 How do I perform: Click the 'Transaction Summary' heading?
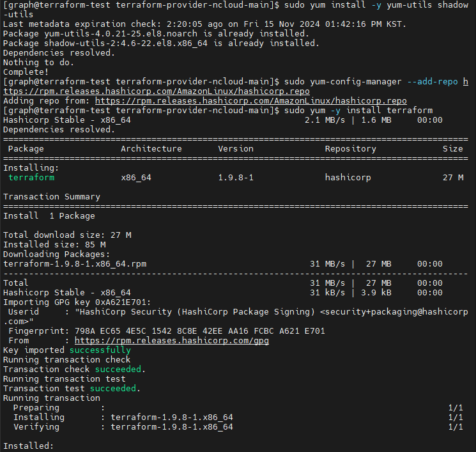[x=52, y=197]
